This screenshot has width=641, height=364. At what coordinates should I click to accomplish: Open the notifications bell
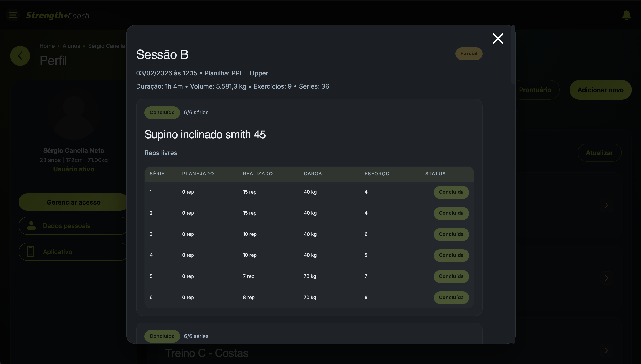[626, 15]
